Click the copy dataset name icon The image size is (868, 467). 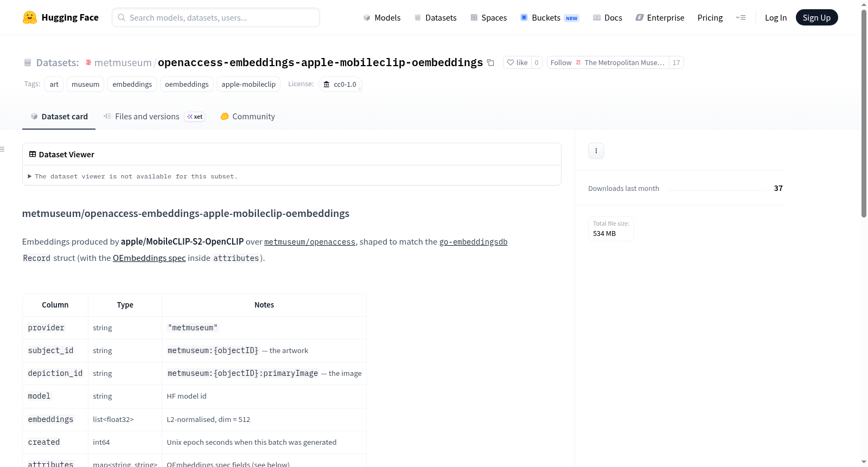tap(490, 62)
